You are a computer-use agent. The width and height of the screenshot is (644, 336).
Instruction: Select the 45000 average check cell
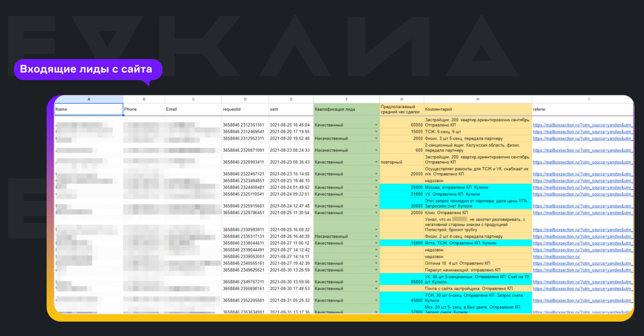(x=402, y=298)
